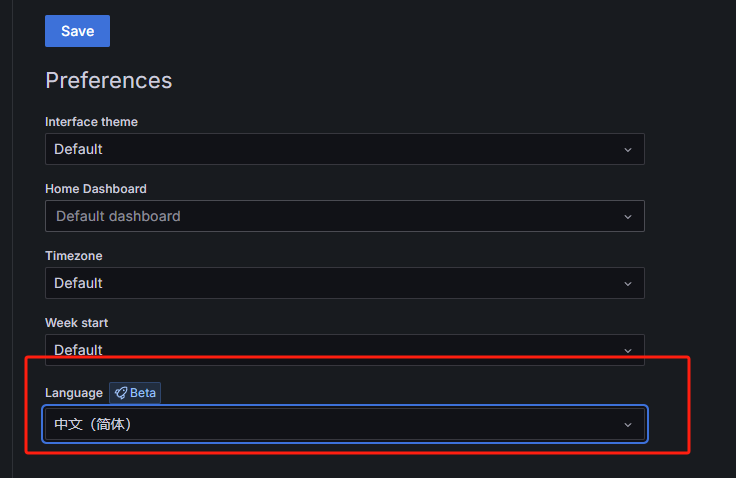Click the Home Dashboard chevron arrow
736x478 pixels.
click(628, 217)
